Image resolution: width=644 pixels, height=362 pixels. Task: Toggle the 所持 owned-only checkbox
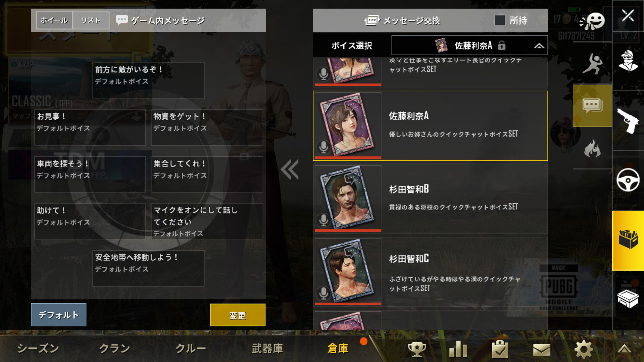click(x=500, y=20)
